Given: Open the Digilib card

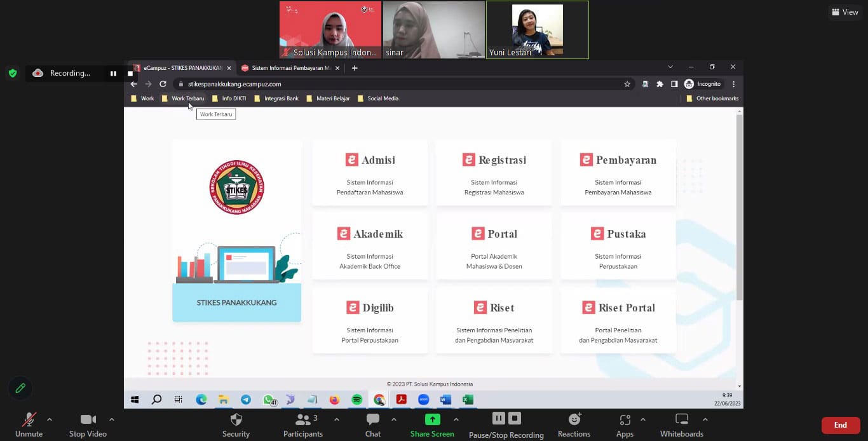Looking at the screenshot, I should (370, 320).
